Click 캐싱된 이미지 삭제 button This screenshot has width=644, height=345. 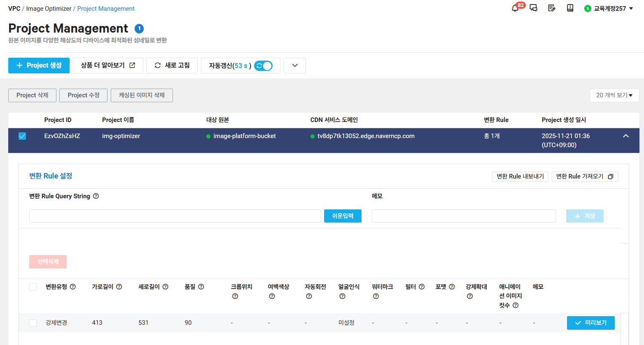(x=142, y=95)
